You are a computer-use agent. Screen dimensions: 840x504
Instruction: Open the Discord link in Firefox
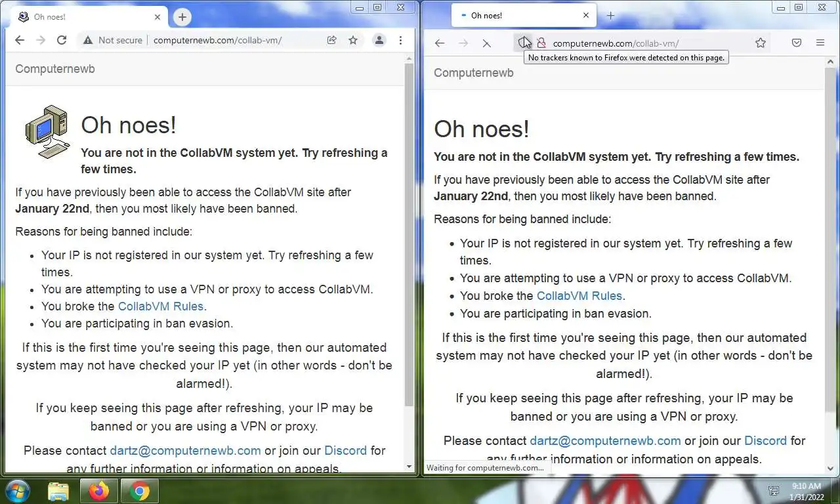point(765,441)
